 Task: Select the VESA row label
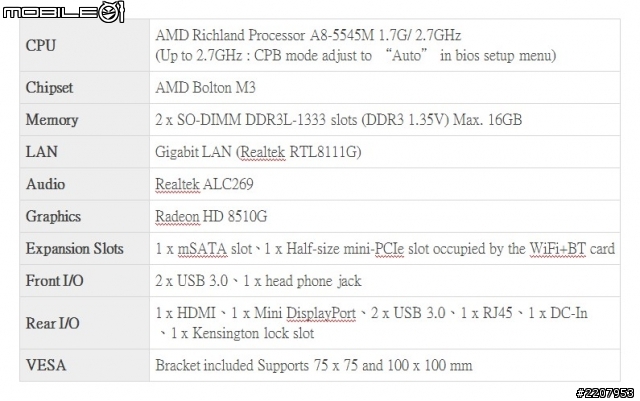pyautogui.click(x=46, y=365)
